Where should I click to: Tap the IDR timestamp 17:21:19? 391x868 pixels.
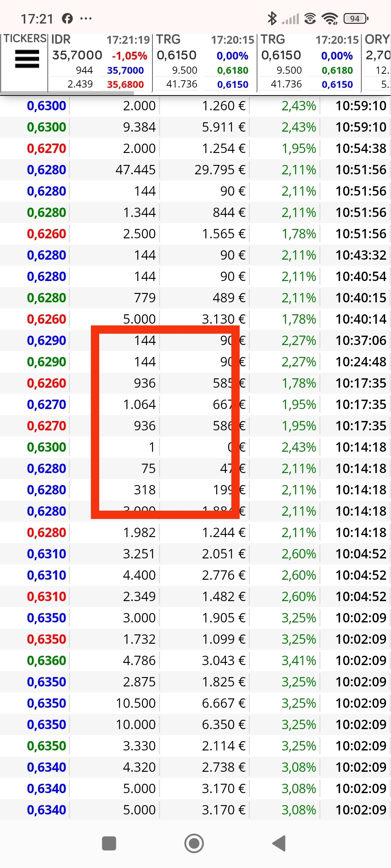pos(128,40)
